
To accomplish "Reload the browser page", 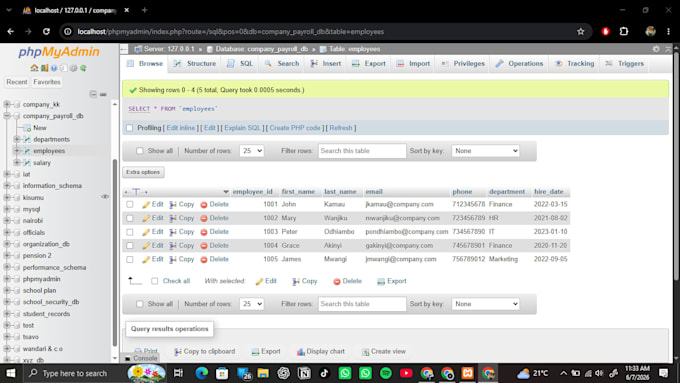I will point(46,31).
